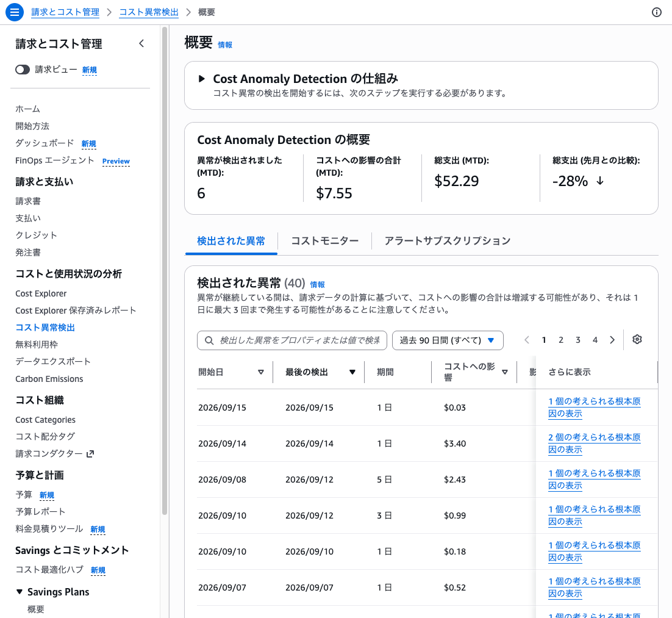
Task: Expand Cost Anomaly Detection の仕組み section
Action: (x=201, y=79)
